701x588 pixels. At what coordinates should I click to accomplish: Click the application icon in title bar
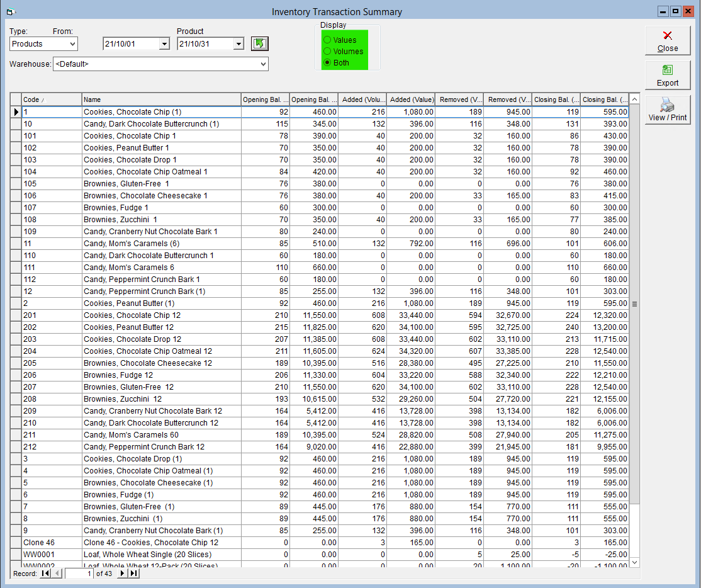tap(11, 11)
